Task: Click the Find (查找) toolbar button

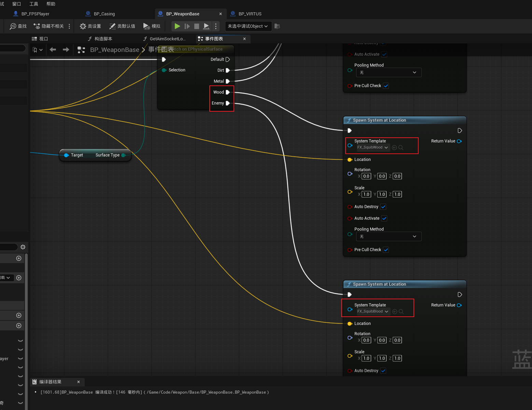Action: point(18,26)
